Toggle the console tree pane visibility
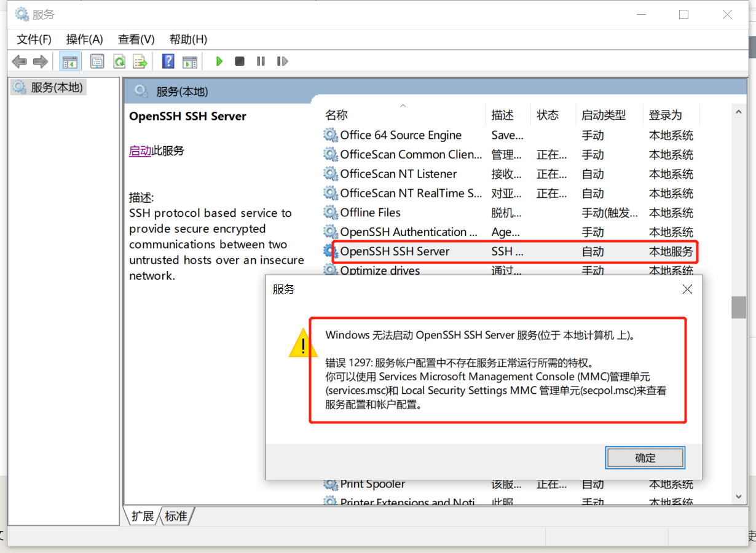Viewport: 756px width, 553px height. coord(69,61)
